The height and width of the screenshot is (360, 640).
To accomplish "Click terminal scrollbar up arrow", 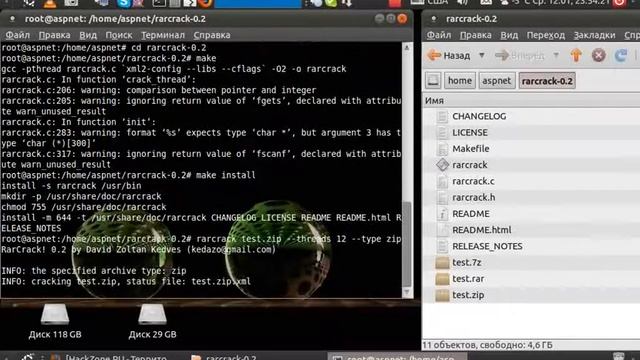I will tap(407, 47).
